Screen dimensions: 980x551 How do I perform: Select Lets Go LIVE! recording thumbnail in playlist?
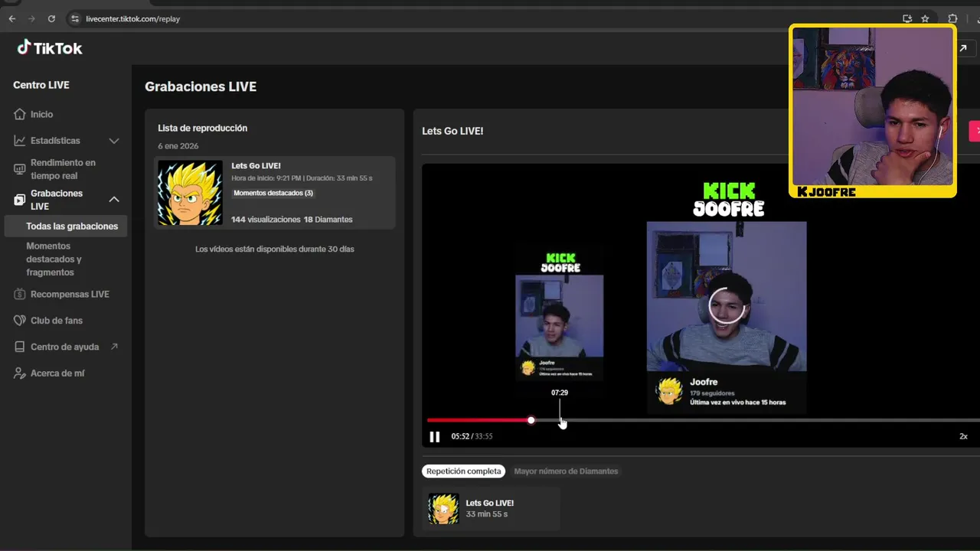click(x=190, y=193)
